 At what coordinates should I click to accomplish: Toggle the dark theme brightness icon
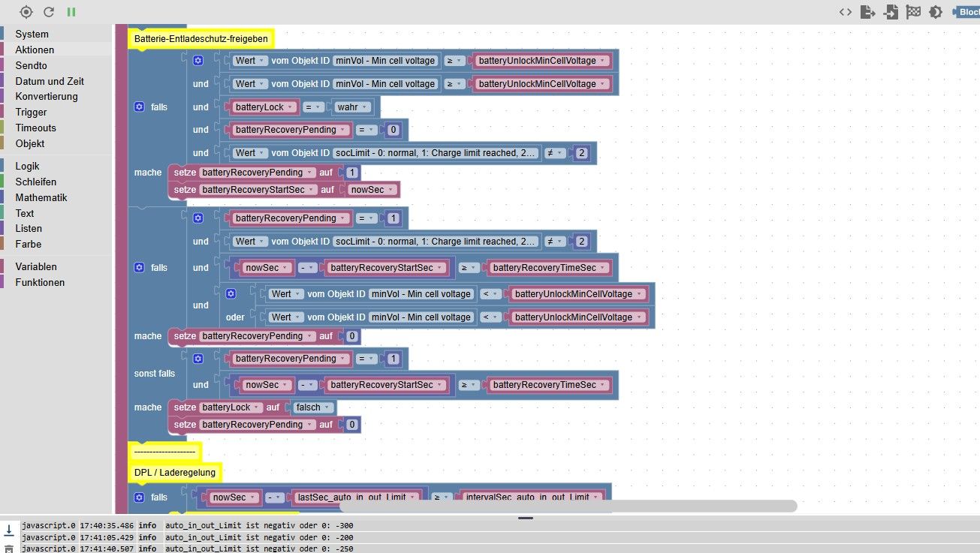coord(936,12)
